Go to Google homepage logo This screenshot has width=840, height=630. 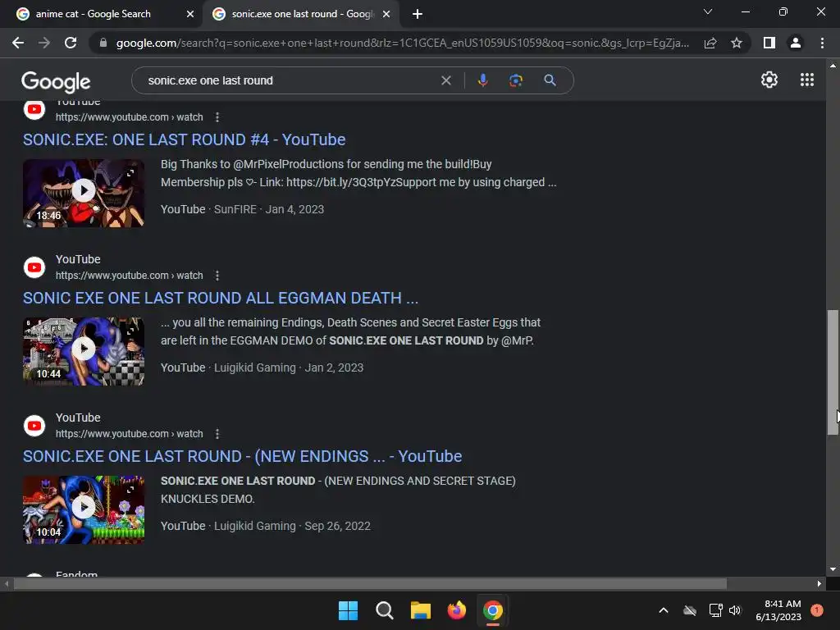tap(56, 81)
